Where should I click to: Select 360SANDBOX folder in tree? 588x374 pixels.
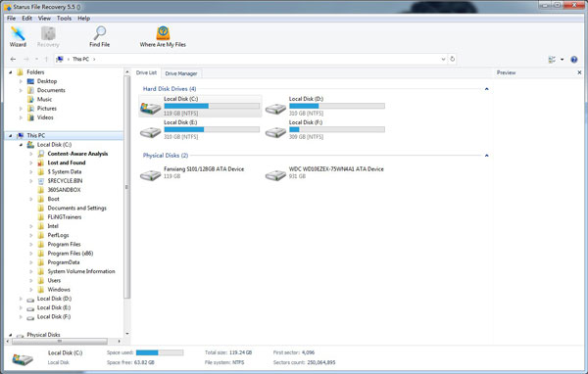(64, 190)
